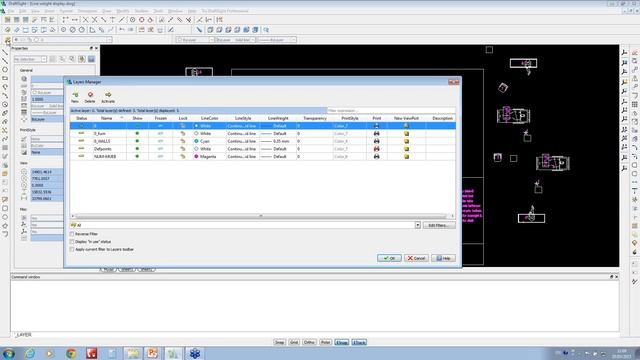The height and width of the screenshot is (360, 640).
Task: Open the ByLayer line color dropdown in toolbar
Action: [x=211, y=40]
